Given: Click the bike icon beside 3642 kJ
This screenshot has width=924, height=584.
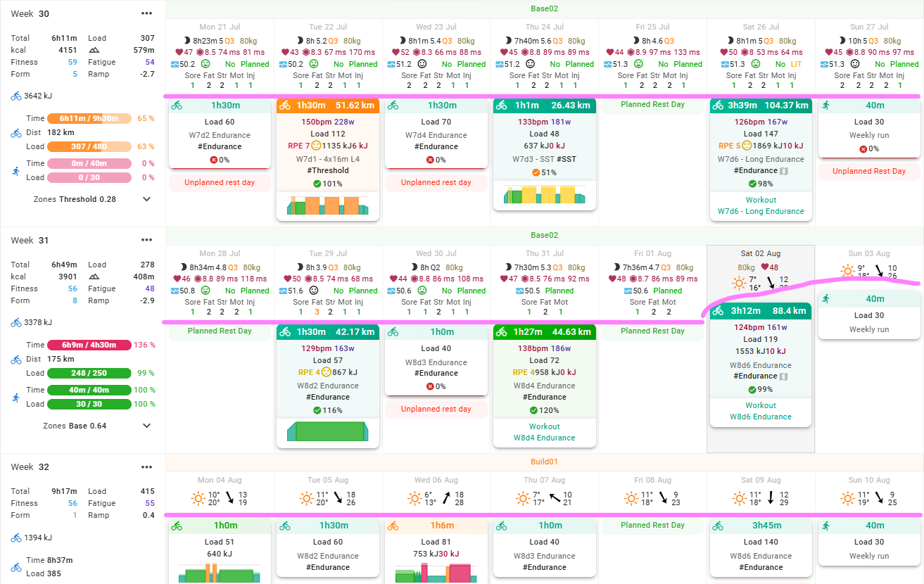Looking at the screenshot, I should (16, 96).
